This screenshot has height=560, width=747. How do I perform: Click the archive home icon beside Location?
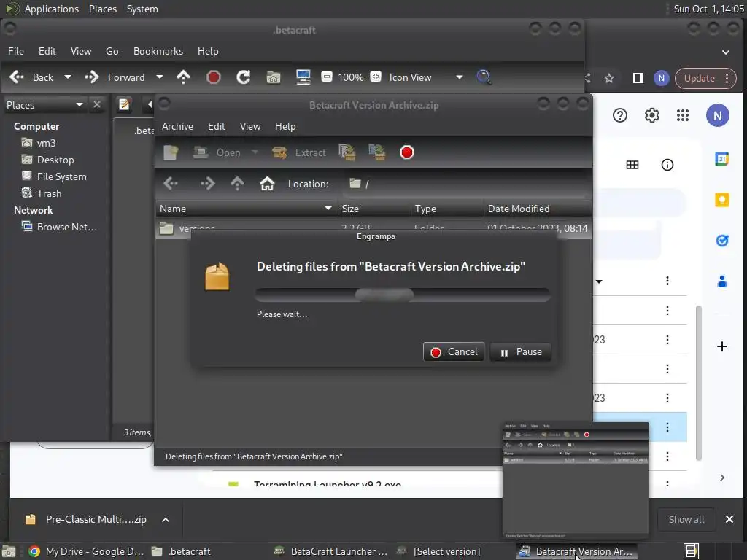pyautogui.click(x=267, y=183)
